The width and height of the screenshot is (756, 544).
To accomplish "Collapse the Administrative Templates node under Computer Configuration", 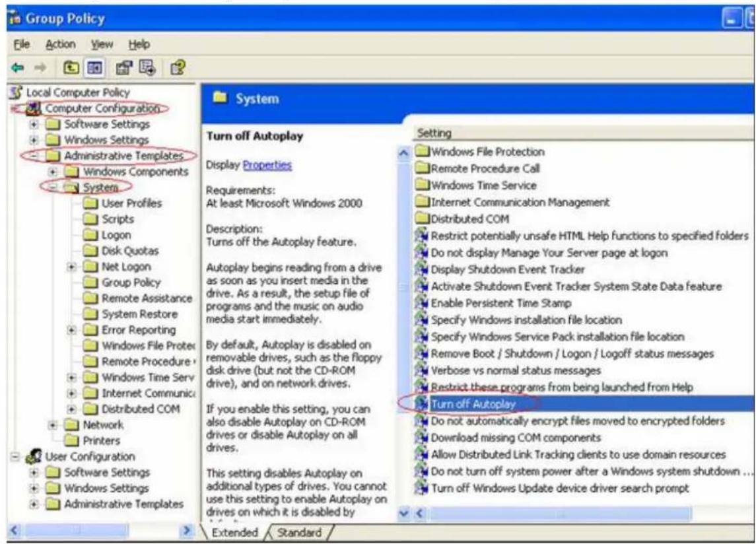I will [x=34, y=156].
